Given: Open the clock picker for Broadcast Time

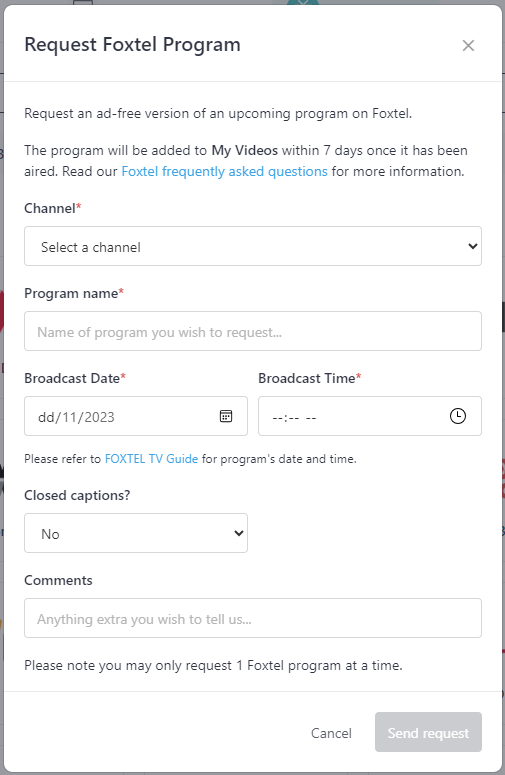Looking at the screenshot, I should [458, 416].
